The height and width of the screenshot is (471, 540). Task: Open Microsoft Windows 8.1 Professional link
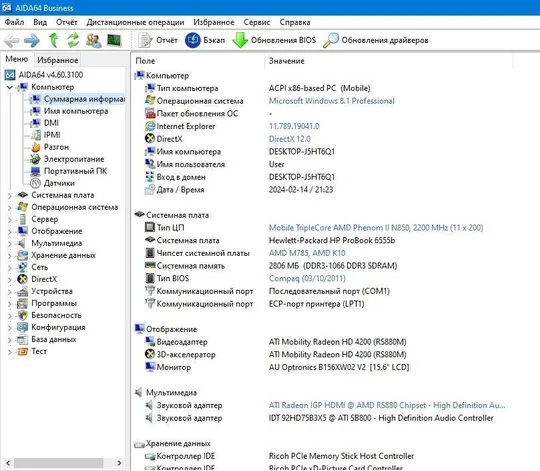pyautogui.click(x=331, y=101)
